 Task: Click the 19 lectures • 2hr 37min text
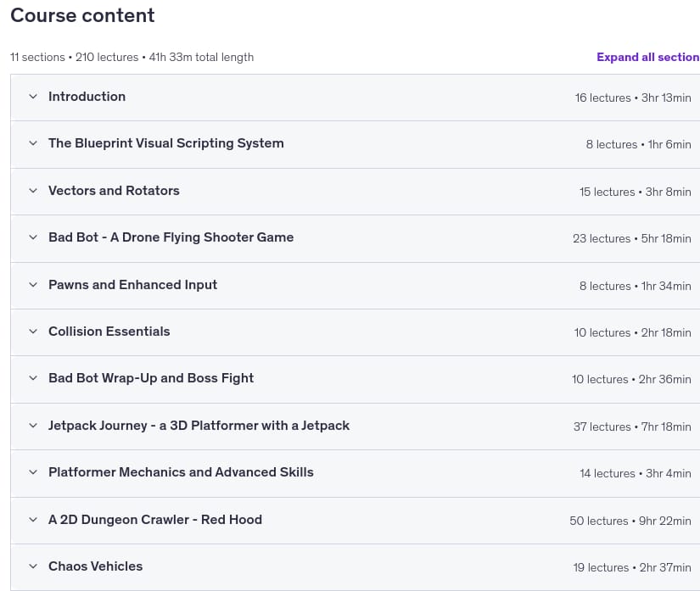[632, 568]
